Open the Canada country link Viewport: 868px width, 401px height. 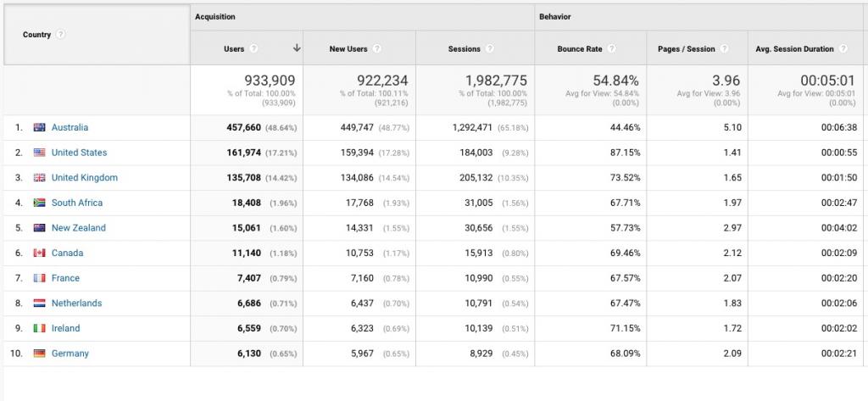point(67,253)
